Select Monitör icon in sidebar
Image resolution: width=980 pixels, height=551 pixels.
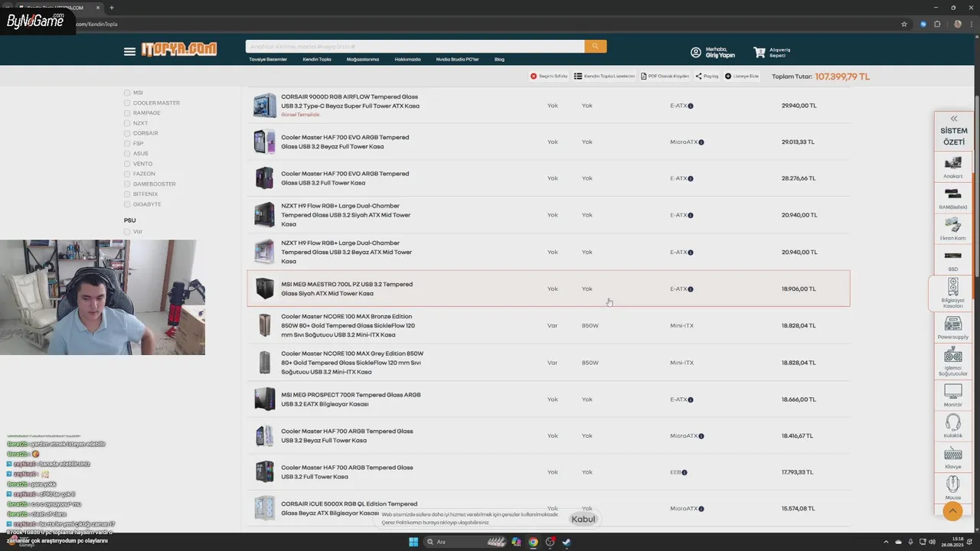click(953, 392)
